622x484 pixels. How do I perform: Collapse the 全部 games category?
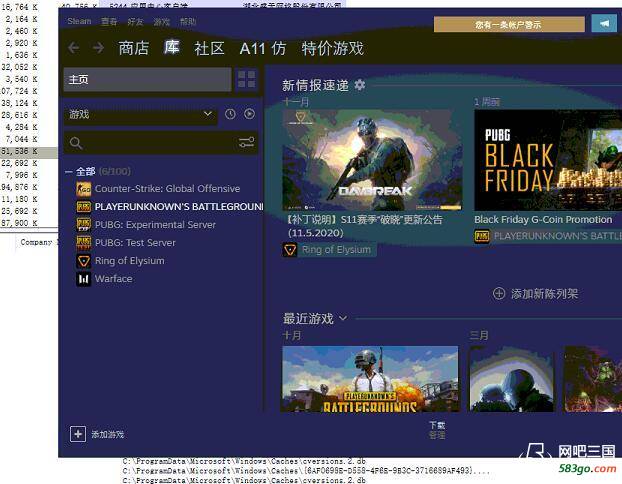click(69, 171)
